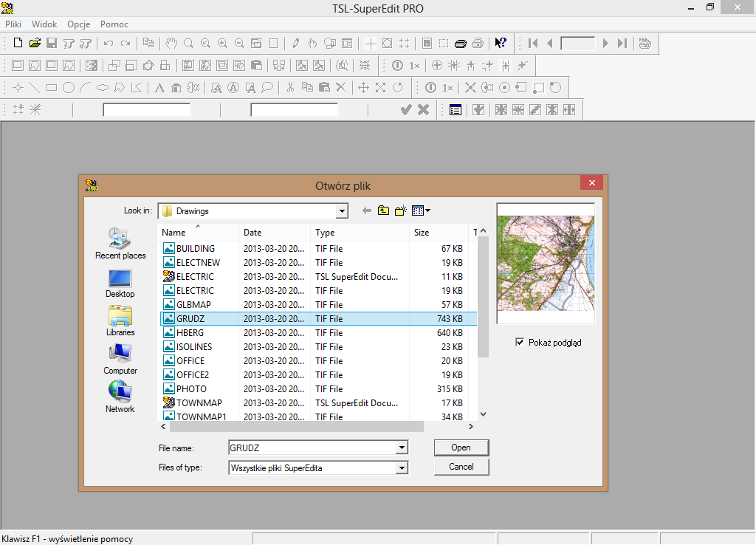Select the four-arrow Move tool

363,87
